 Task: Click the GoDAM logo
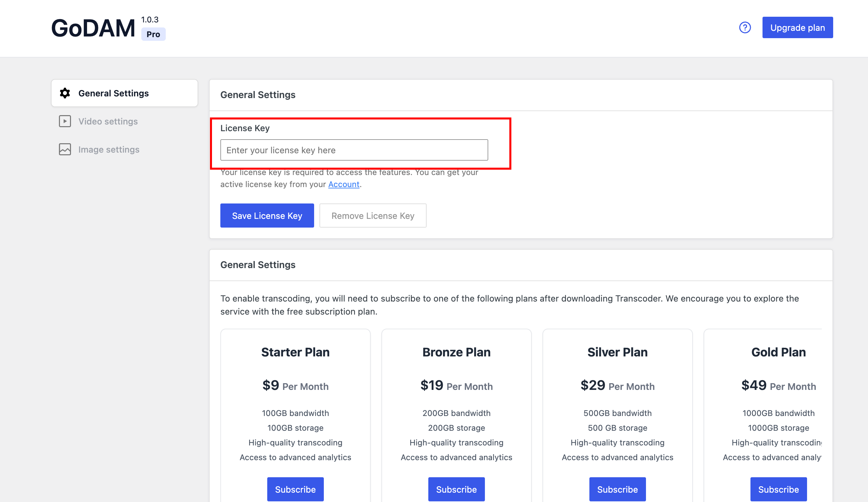(x=93, y=28)
